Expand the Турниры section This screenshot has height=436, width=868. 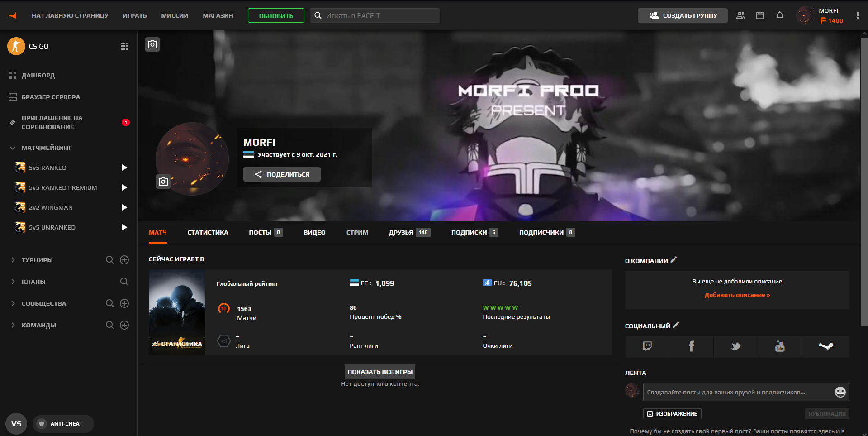click(x=13, y=260)
